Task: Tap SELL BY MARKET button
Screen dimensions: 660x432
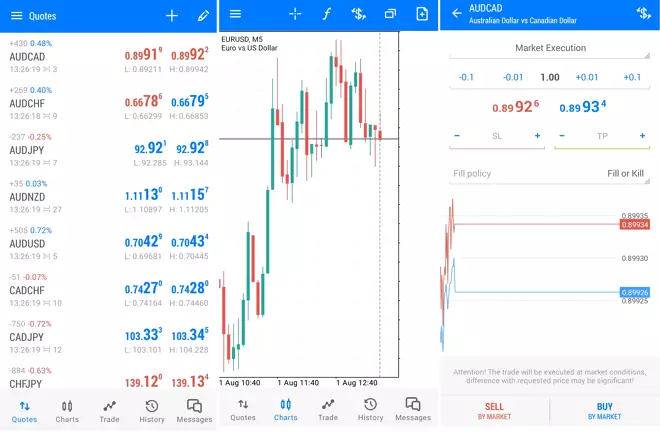Action: (x=494, y=411)
